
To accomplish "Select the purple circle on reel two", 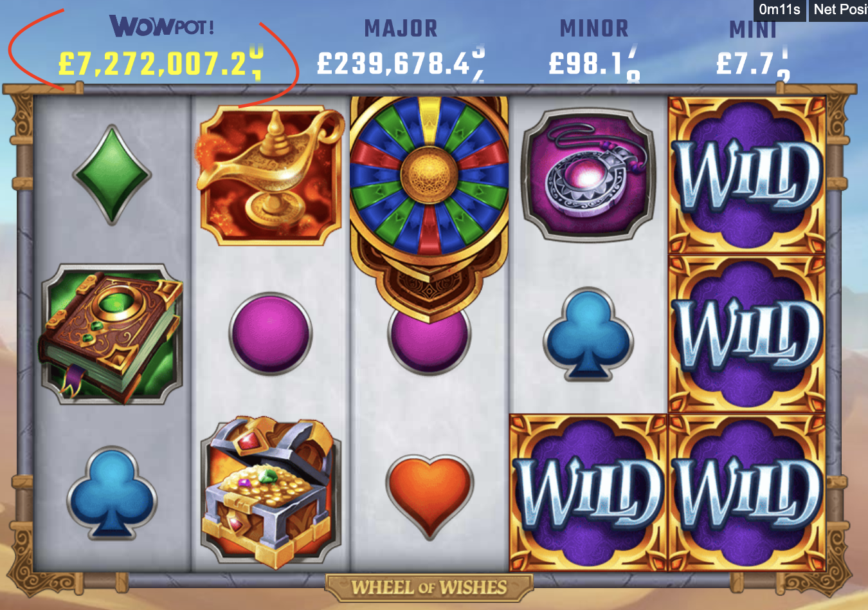I will tap(270, 334).
